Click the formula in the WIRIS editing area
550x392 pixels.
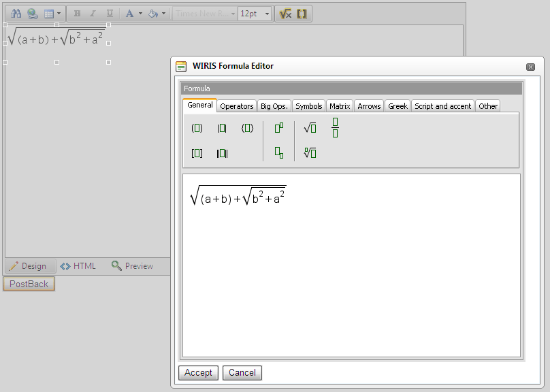tap(238, 195)
